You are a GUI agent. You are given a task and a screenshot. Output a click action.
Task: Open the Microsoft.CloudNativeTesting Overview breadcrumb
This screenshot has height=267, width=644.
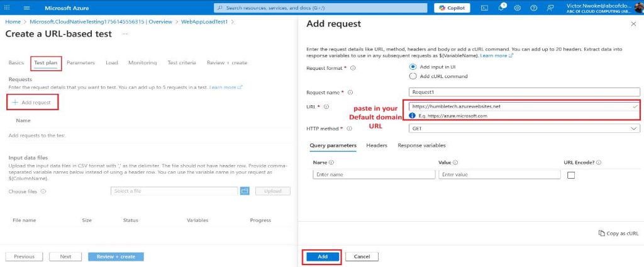coord(101,22)
